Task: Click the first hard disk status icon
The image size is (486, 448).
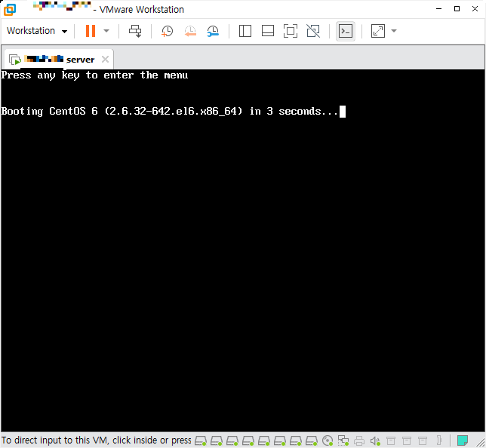Action: (x=201, y=440)
